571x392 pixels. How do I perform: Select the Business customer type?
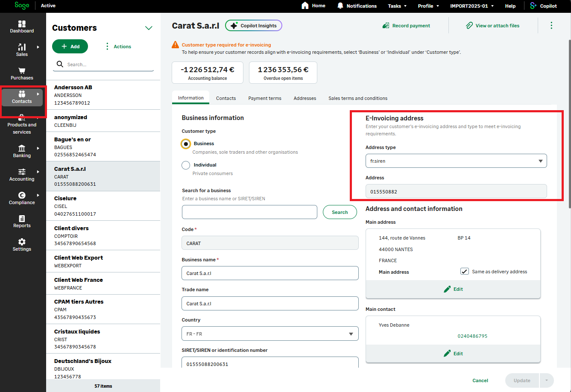(186, 144)
